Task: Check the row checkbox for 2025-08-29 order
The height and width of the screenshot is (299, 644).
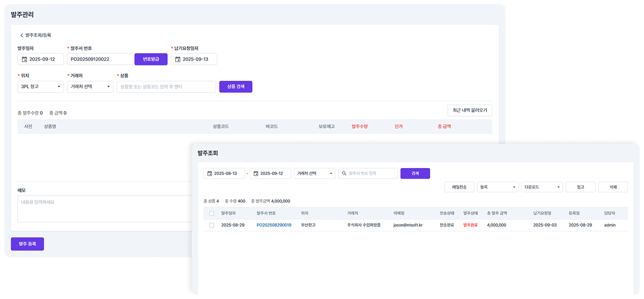Action: click(211, 225)
